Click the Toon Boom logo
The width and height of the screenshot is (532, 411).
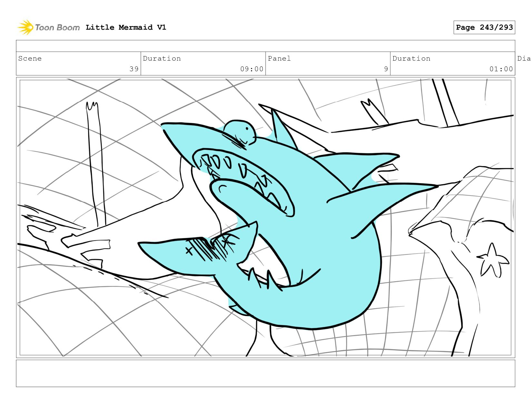pyautogui.click(x=48, y=27)
